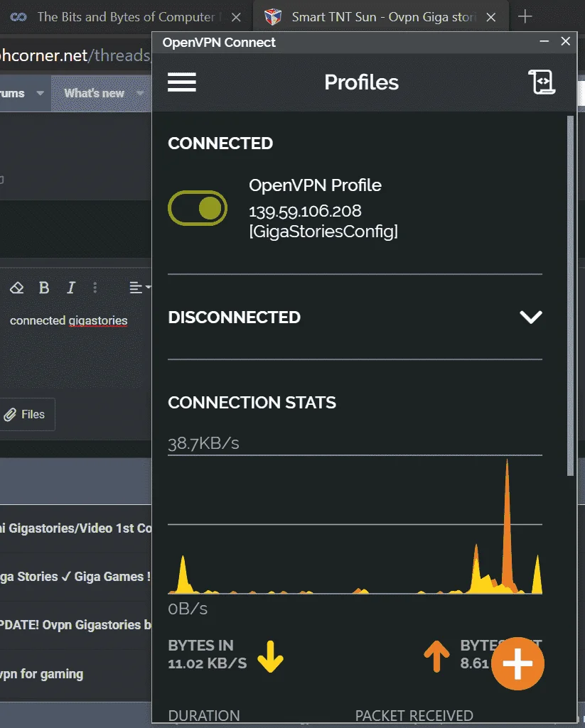Click the orange Bytes Out up arrow
The width and height of the screenshot is (585, 728).
pyautogui.click(x=436, y=656)
